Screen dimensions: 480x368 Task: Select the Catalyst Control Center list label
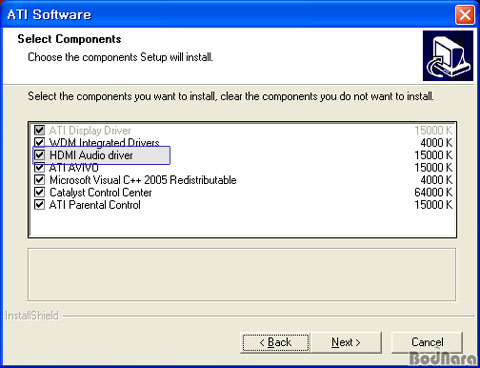[100, 192]
